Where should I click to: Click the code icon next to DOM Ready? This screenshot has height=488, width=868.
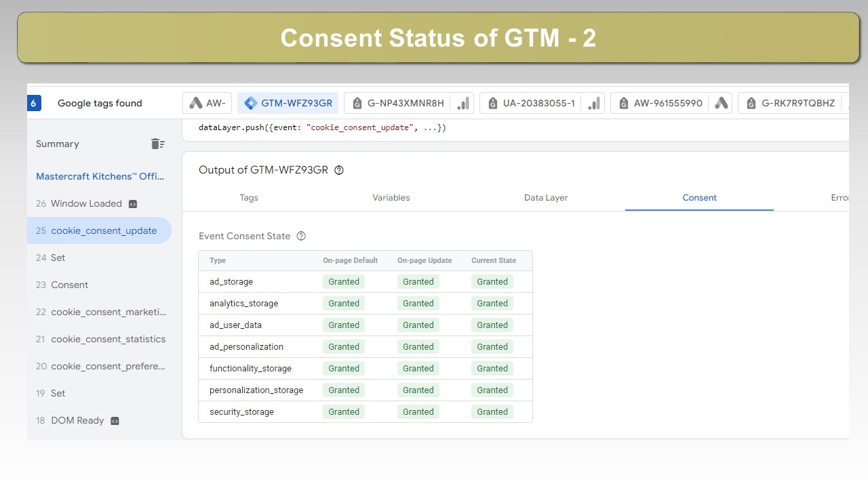(115, 421)
